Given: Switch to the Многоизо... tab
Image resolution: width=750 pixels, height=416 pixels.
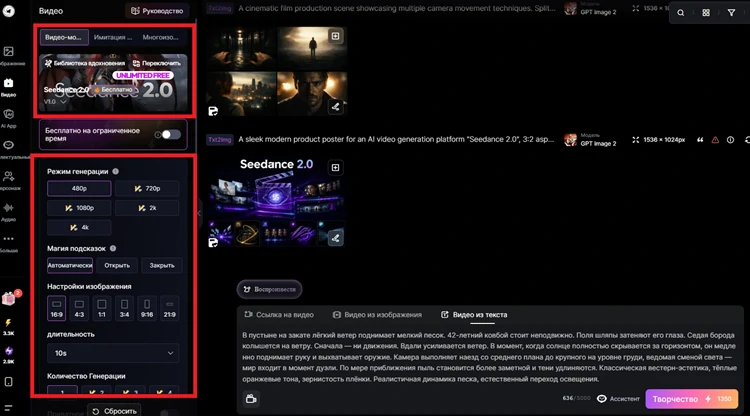Looking at the screenshot, I should 160,37.
